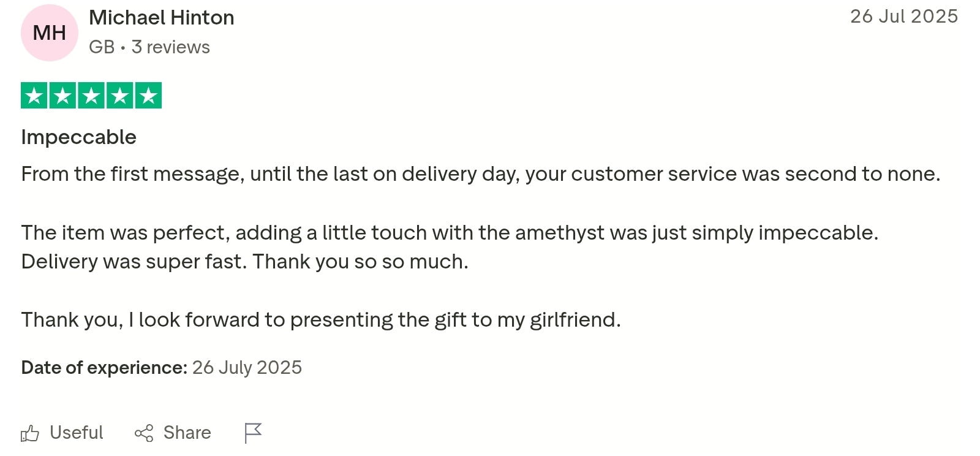The image size is (980, 456).
Task: Click the sentence mentioning the amethyst
Action: tap(450, 233)
